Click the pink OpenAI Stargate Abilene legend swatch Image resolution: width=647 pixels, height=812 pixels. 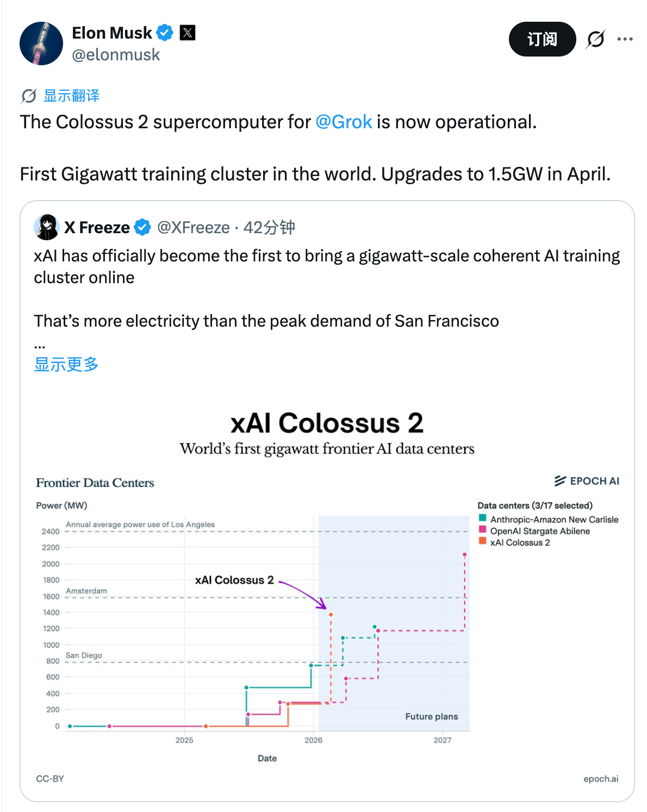tap(482, 530)
